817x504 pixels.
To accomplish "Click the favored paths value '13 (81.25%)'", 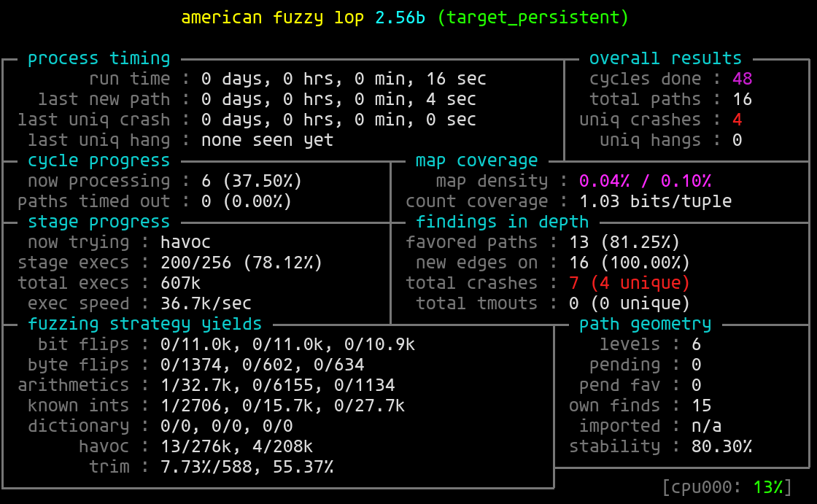I will (624, 242).
